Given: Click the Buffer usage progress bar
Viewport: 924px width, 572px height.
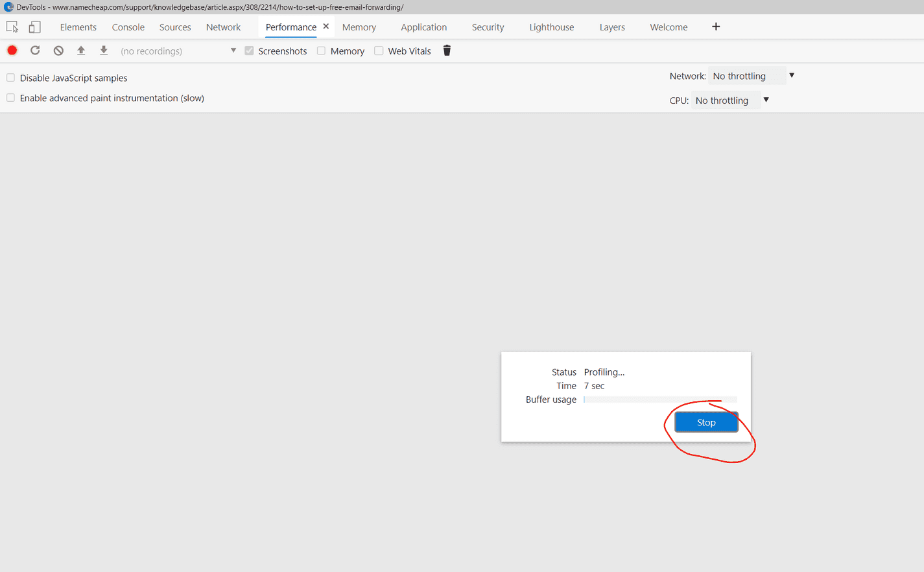Looking at the screenshot, I should coord(660,399).
